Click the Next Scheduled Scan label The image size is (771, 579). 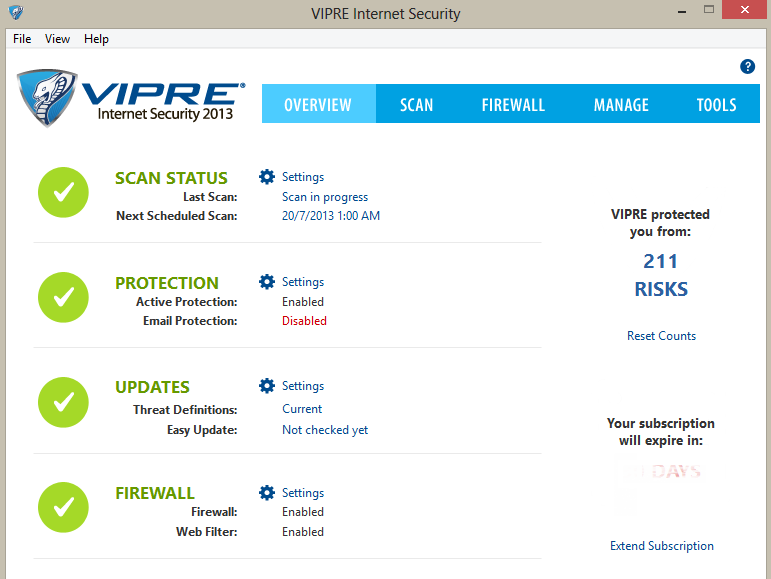coord(177,216)
